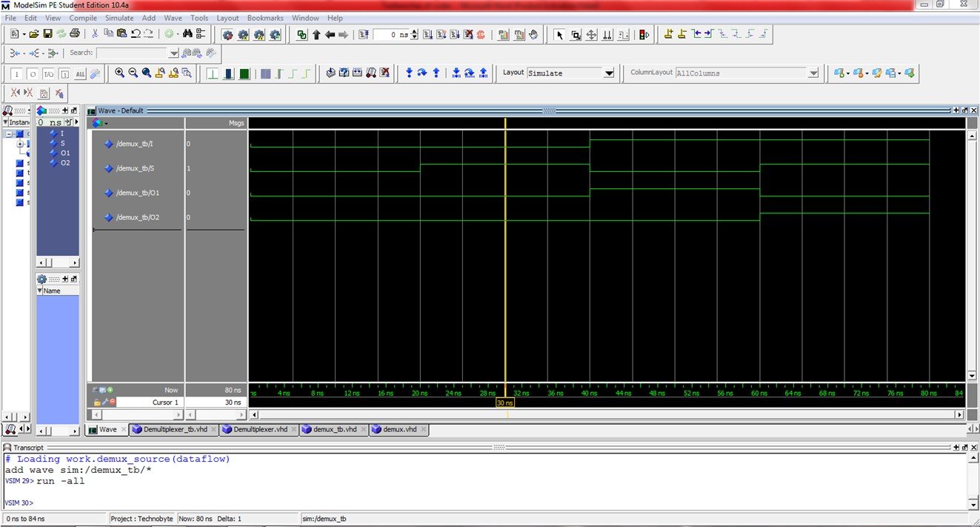
Task: Click the step-into blue down arrow
Action: tap(409, 73)
